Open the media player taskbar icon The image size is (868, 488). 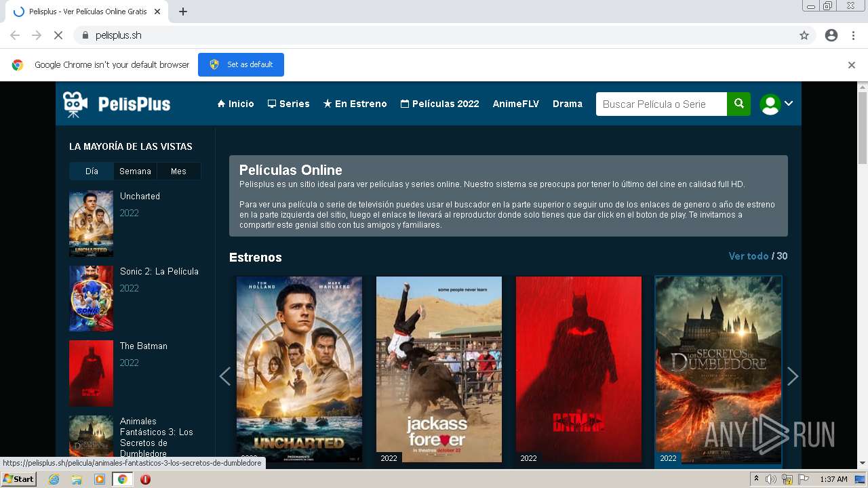[100, 479]
